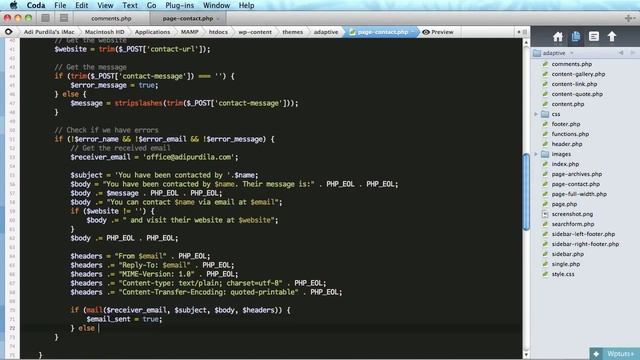Open header.php in the file list
Screen dimensions: 640x360
[x=567, y=144]
